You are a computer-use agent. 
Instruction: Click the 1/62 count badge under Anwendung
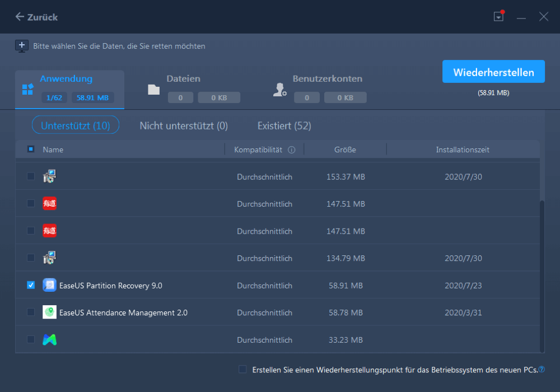point(54,97)
